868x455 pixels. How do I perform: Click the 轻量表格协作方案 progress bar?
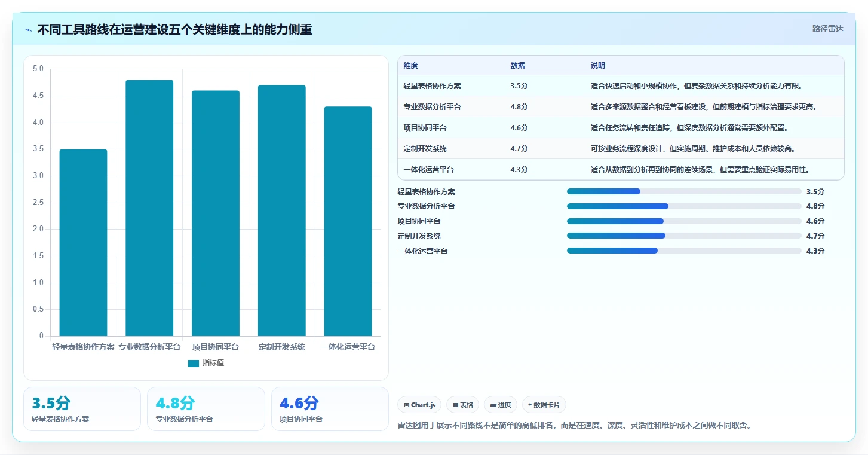point(684,191)
